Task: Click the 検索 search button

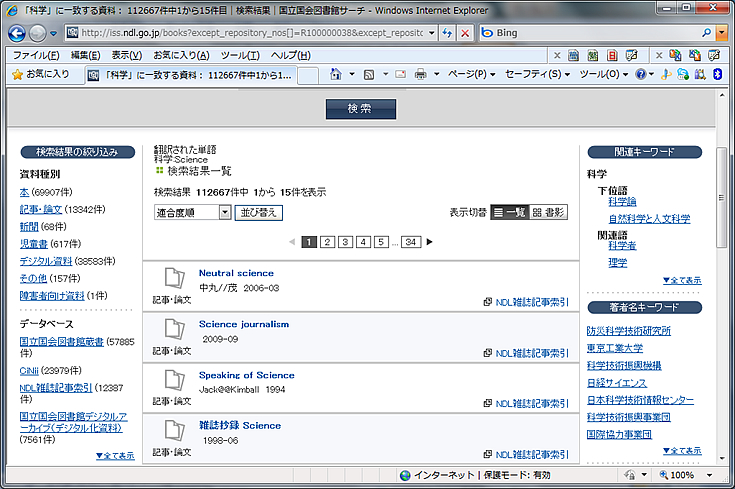Action: [x=361, y=109]
